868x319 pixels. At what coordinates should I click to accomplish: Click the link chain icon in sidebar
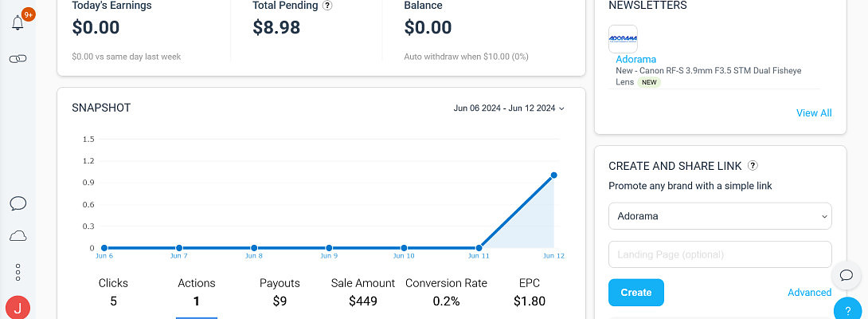coord(18,59)
